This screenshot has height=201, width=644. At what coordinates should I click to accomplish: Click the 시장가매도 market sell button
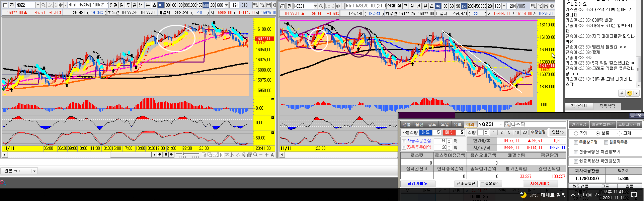[x=418, y=184]
